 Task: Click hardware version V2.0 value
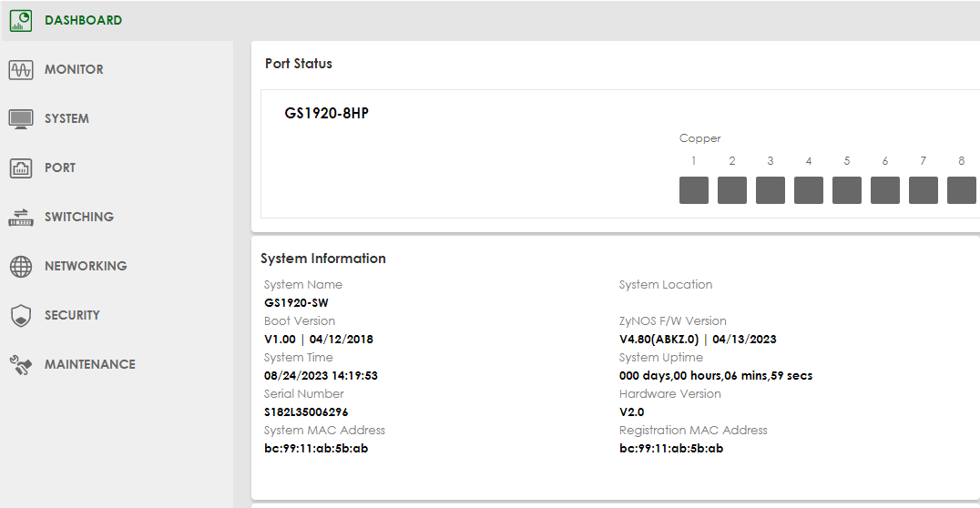coord(632,412)
